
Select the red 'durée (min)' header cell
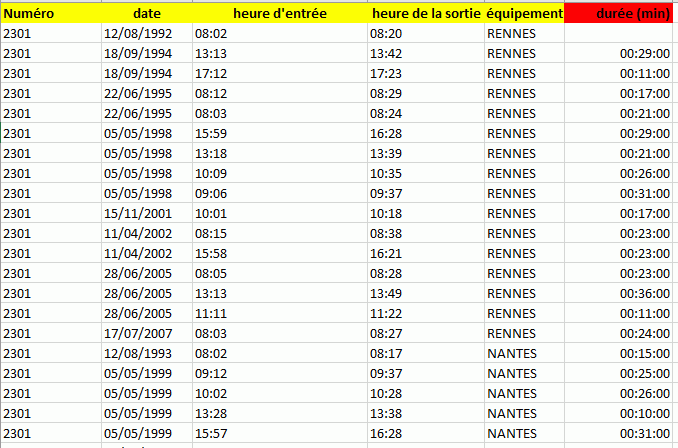[620, 14]
